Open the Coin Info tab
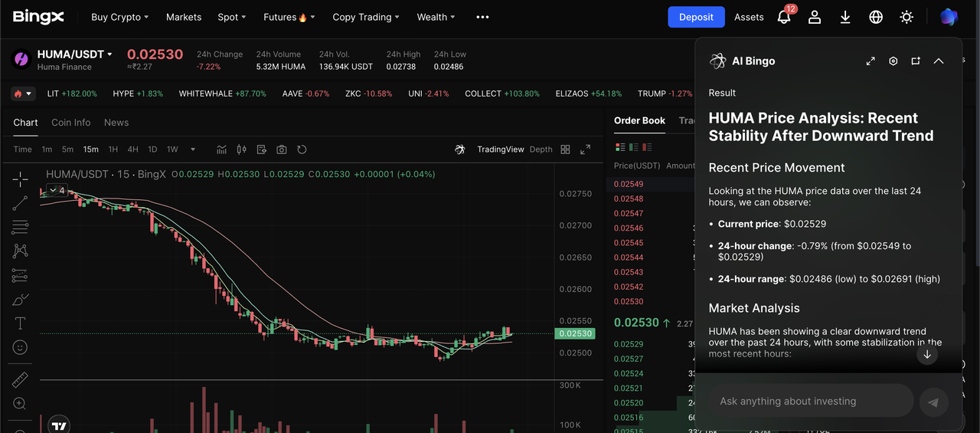This screenshot has height=433, width=980. 70,123
